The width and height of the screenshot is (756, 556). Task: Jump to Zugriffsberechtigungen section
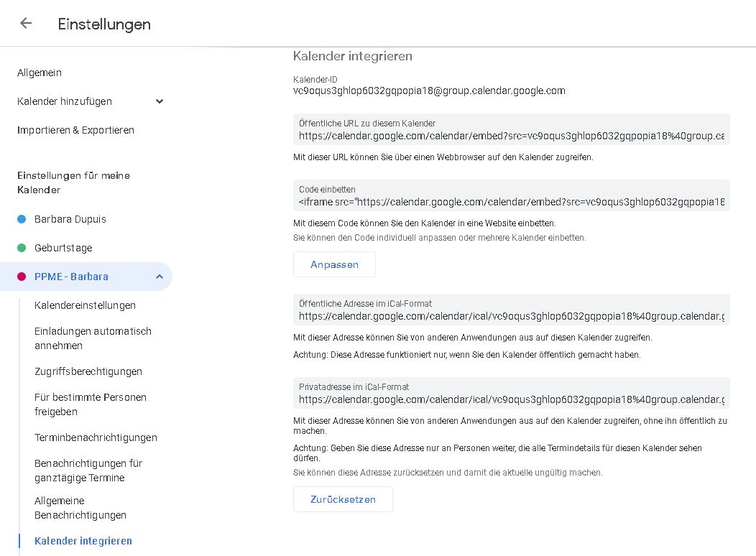click(x=88, y=371)
